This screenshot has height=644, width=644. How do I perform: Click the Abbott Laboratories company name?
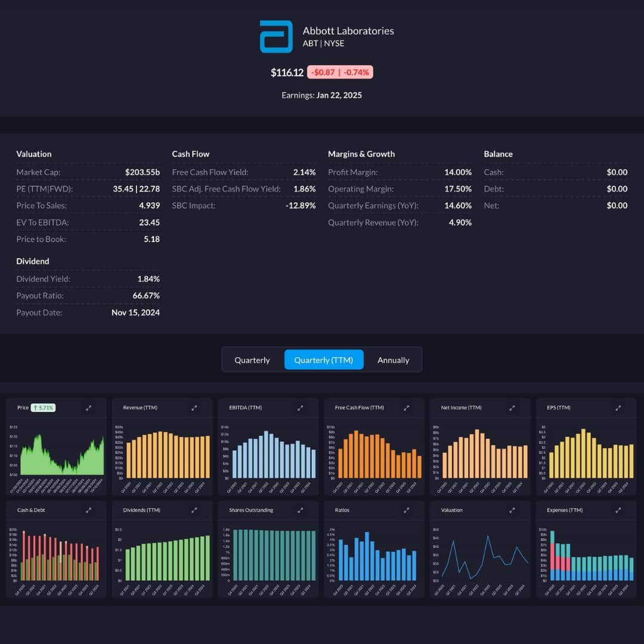tap(348, 31)
